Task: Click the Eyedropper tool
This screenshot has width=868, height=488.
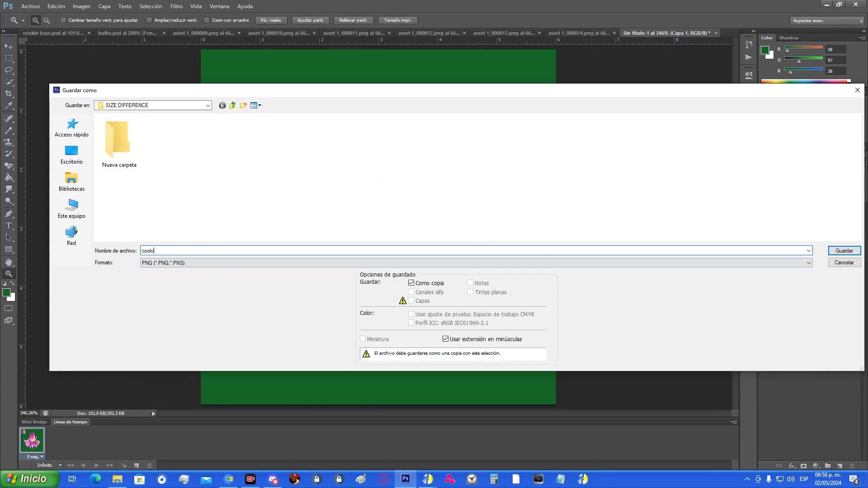Action: [9, 106]
